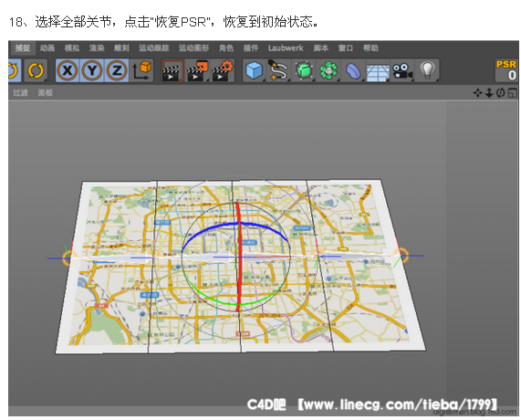Click the toggle viewport layout icon
The height and width of the screenshot is (420, 521).
[512, 93]
